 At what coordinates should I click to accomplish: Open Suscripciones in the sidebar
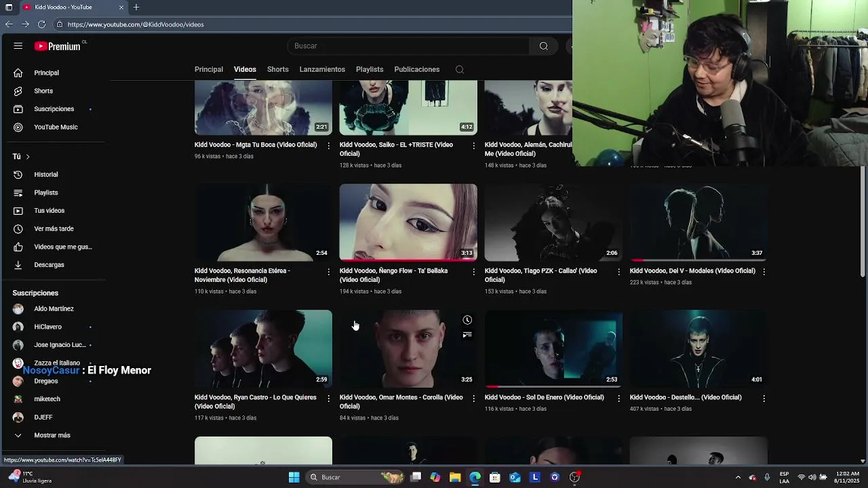click(53, 108)
